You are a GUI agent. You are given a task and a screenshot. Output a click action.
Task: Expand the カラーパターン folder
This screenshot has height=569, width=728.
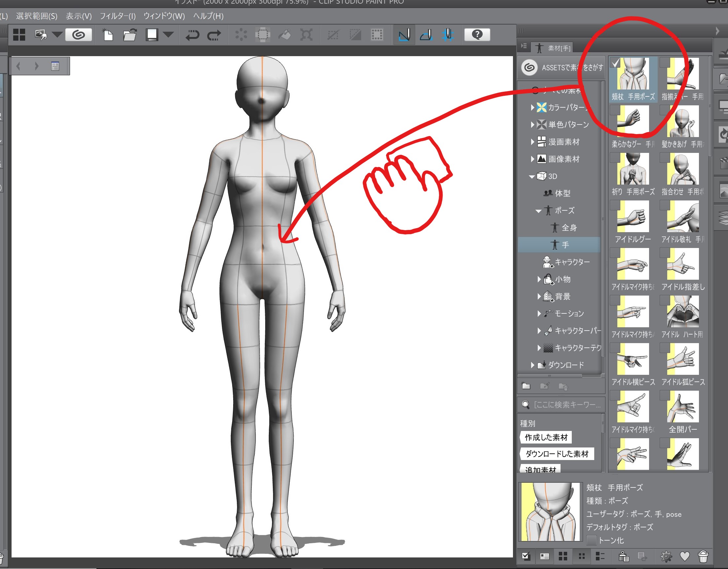pos(532,107)
